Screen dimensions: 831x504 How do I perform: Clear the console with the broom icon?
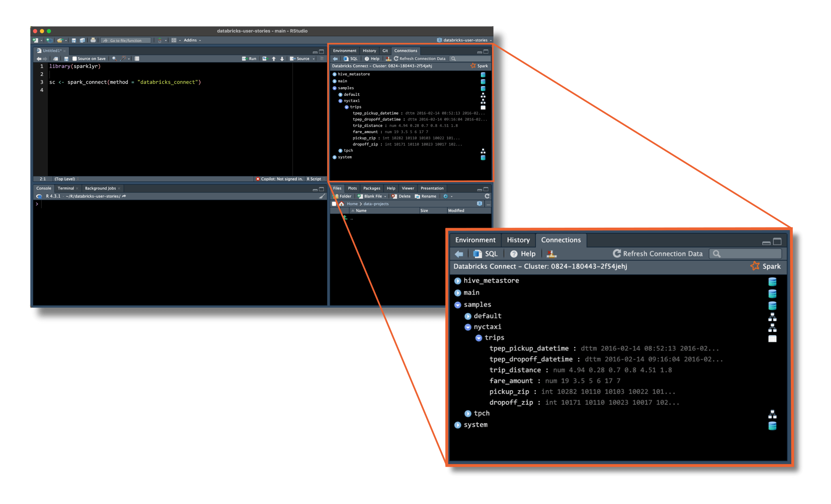point(322,196)
